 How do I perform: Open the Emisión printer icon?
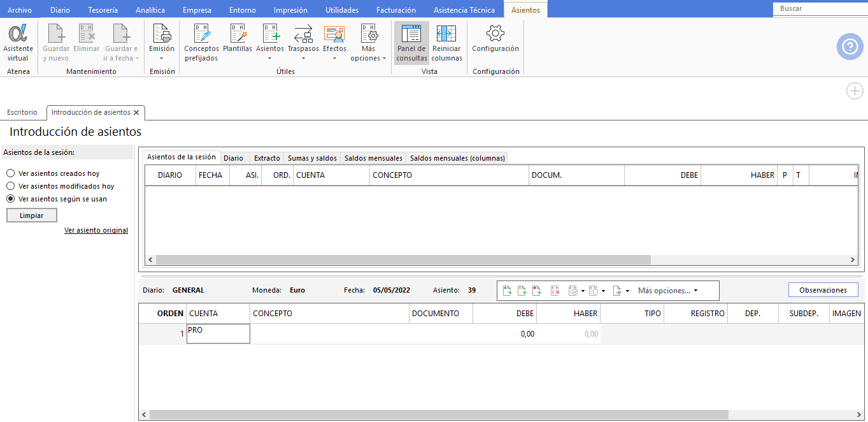(162, 33)
